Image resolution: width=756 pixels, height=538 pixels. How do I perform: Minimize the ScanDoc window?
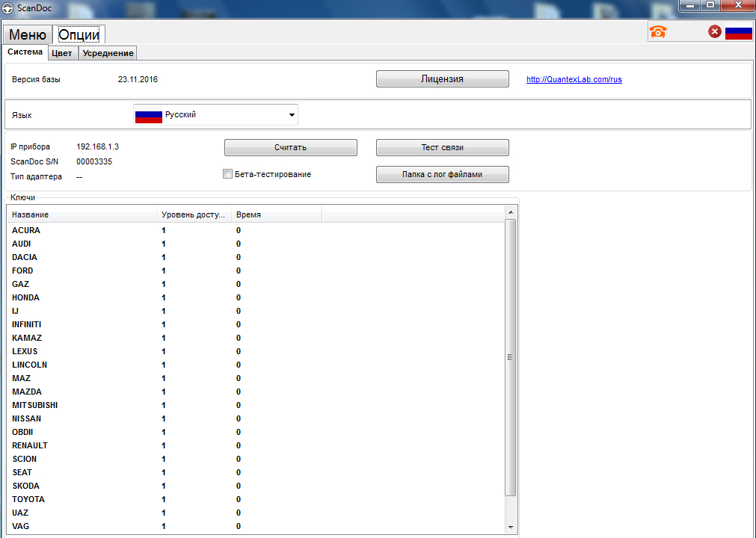pos(691,5)
